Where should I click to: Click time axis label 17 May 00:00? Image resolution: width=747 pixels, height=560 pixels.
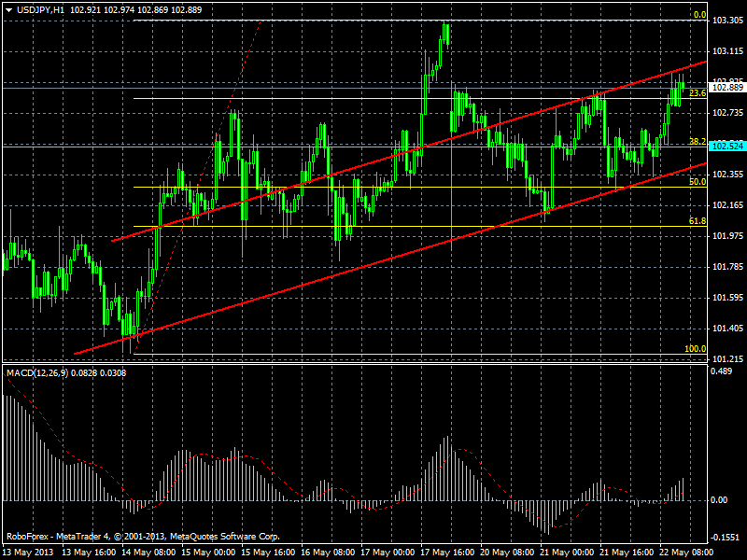pyautogui.click(x=388, y=553)
